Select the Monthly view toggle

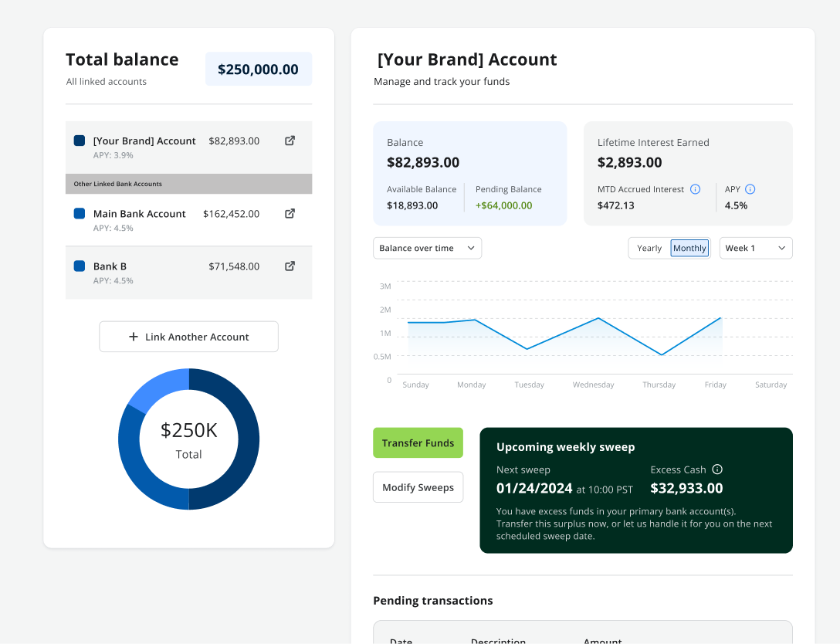point(689,248)
